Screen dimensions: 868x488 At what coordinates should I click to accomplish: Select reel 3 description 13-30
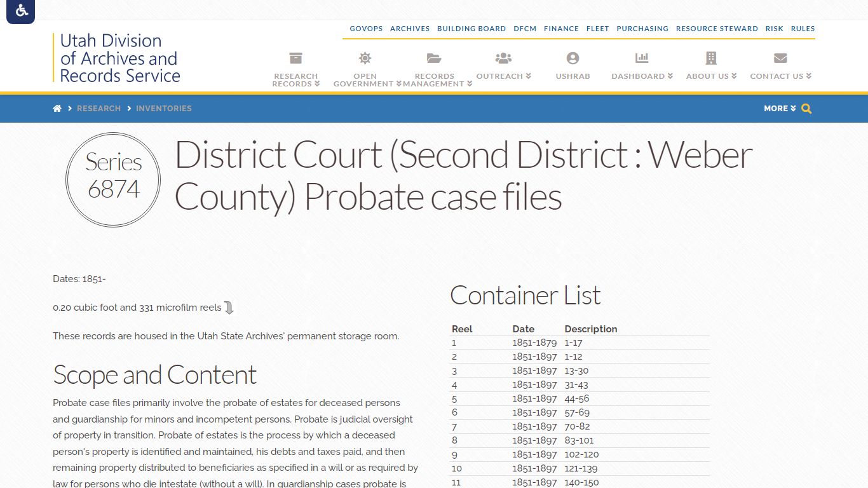click(576, 371)
